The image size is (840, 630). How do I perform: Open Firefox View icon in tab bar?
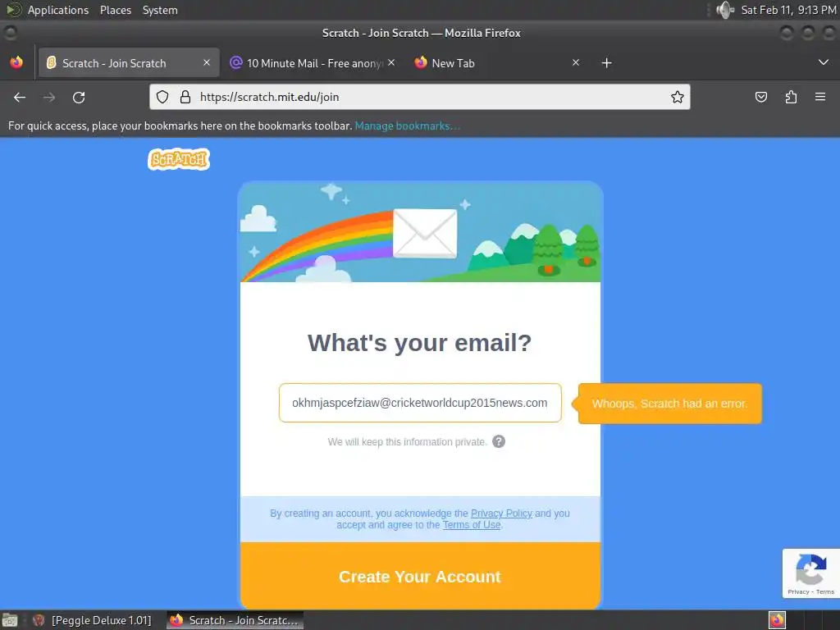[x=16, y=62]
